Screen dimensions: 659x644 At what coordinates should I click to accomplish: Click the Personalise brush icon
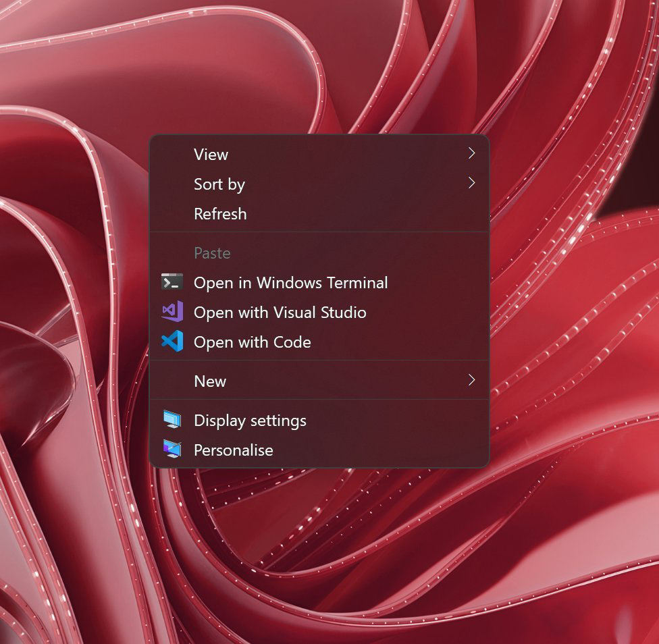pyautogui.click(x=171, y=450)
